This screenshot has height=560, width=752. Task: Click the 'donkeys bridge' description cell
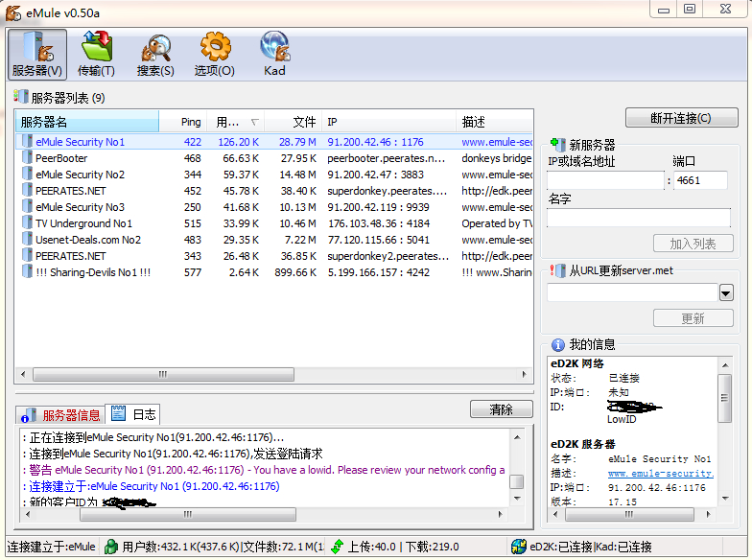click(497, 158)
